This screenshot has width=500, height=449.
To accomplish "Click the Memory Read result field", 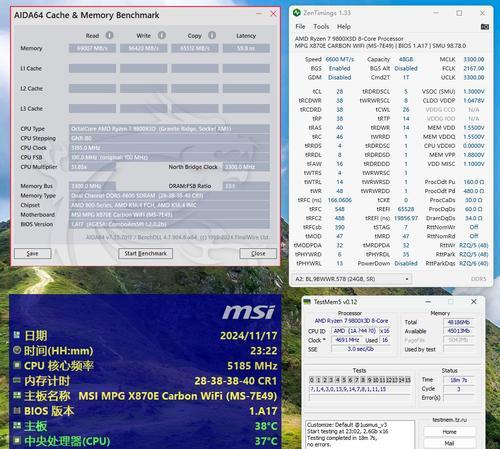I will (92, 48).
